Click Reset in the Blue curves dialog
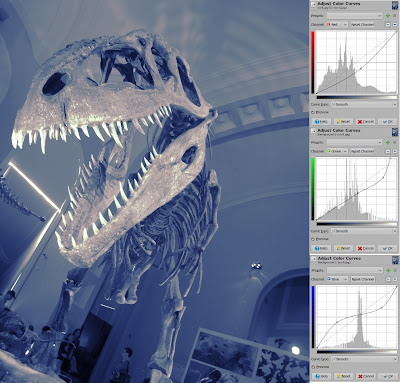 pos(343,376)
